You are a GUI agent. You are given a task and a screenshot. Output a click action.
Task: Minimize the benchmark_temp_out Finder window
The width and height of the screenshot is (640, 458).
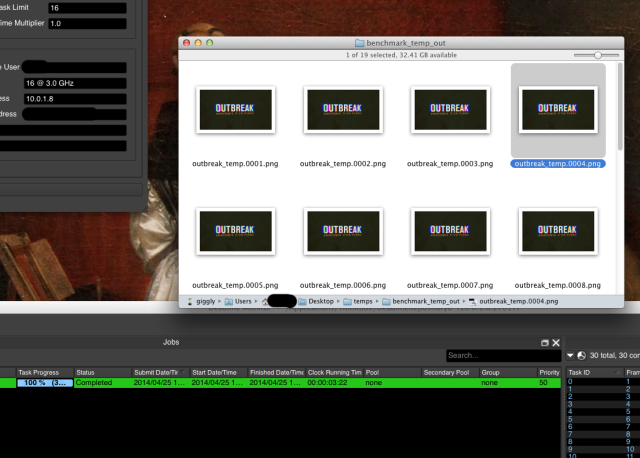coord(198,43)
